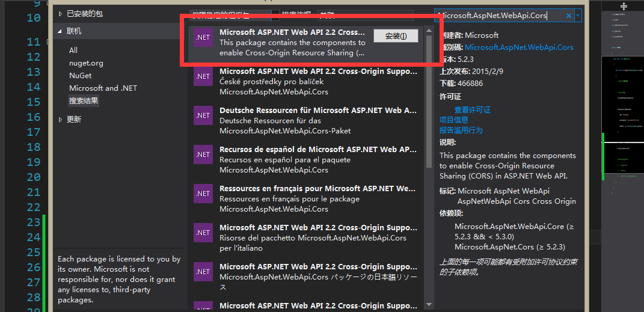Image resolution: width=644 pixels, height=312 pixels.
Task: Select the 搜索结果 tree entry
Action: (84, 100)
